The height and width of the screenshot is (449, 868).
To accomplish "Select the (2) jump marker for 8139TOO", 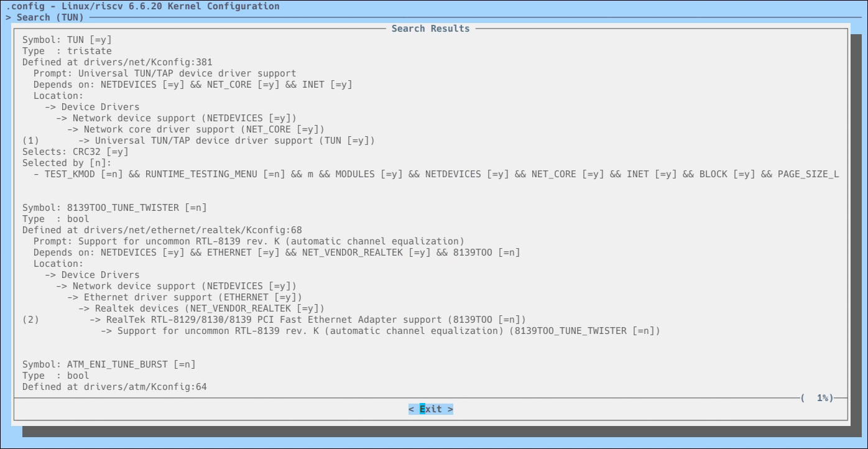I will [x=30, y=320].
